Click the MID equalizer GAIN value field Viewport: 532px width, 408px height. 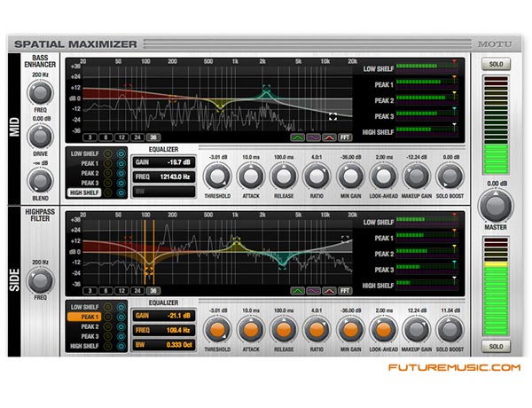pos(163,162)
